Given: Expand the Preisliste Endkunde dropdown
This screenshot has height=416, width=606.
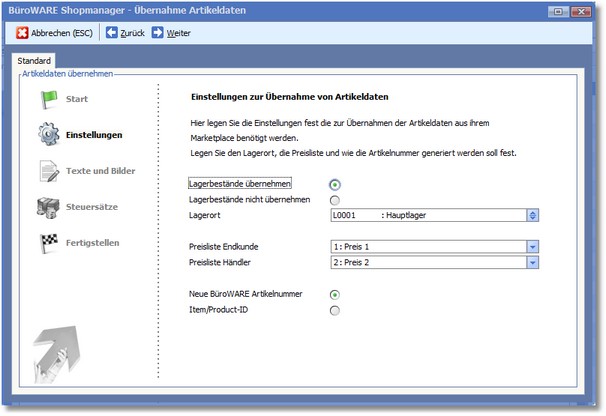Looking at the screenshot, I should point(533,246).
